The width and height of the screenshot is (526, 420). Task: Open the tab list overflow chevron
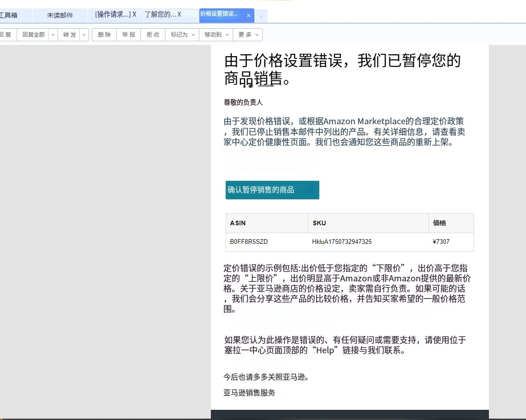(x=261, y=16)
